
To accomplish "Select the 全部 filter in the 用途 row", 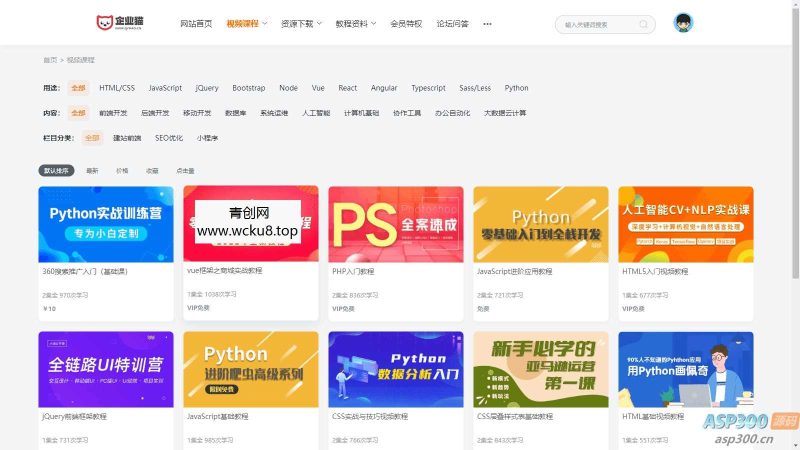I will click(x=78, y=88).
